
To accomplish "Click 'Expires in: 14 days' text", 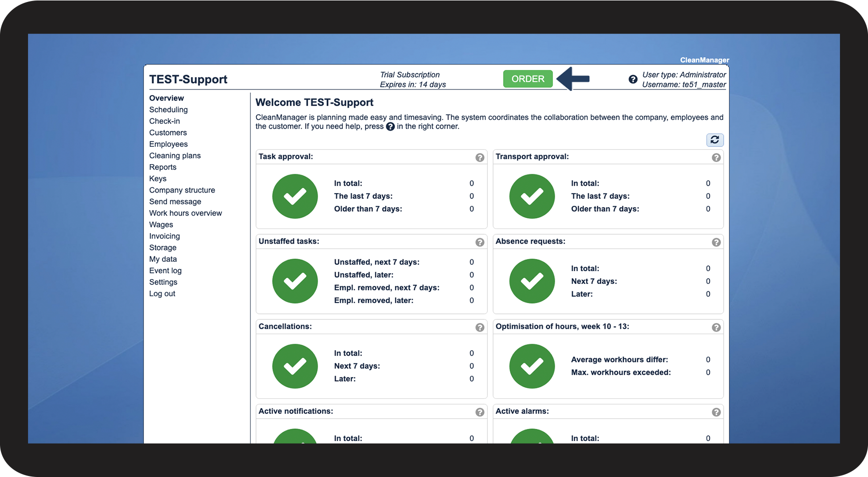I will tap(413, 84).
